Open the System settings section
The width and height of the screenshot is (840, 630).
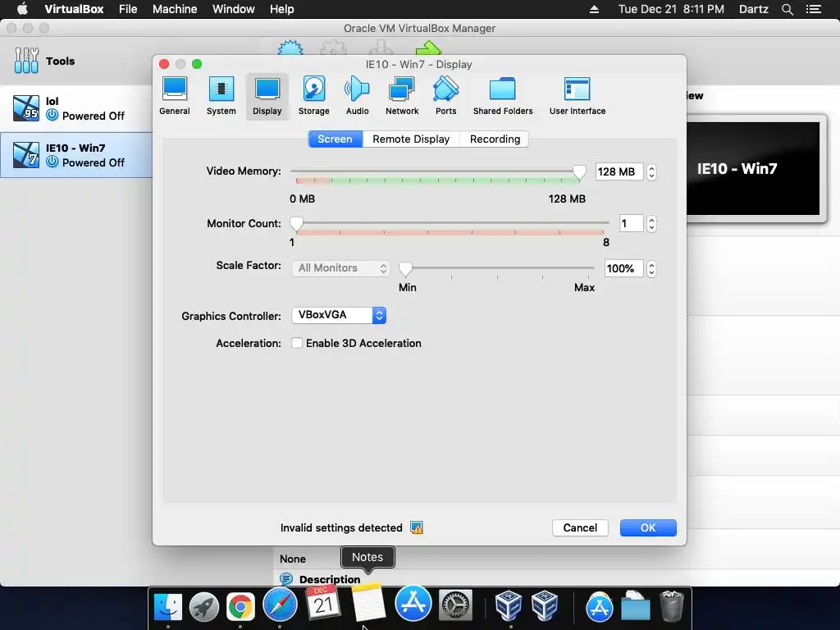221,96
